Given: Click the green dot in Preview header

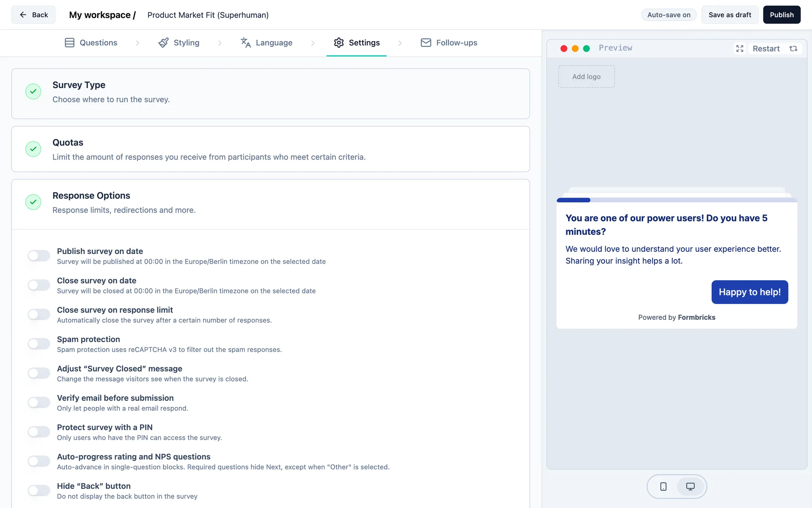Looking at the screenshot, I should point(587,49).
